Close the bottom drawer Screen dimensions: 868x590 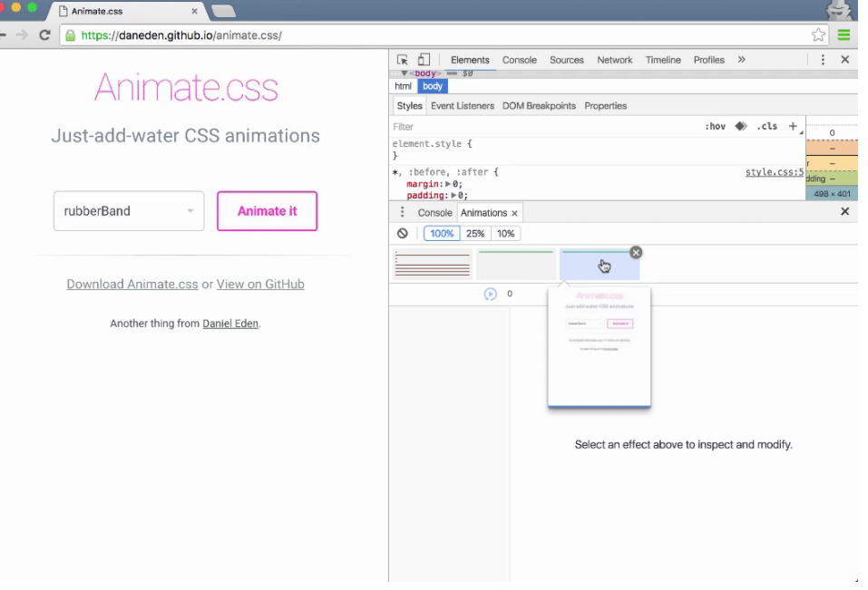point(844,211)
